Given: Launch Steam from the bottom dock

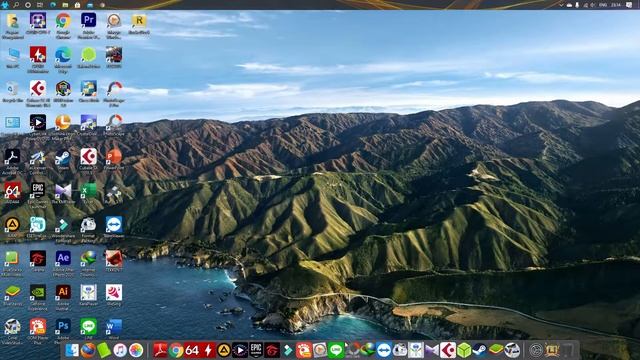Looking at the screenshot, I should pos(480,350).
